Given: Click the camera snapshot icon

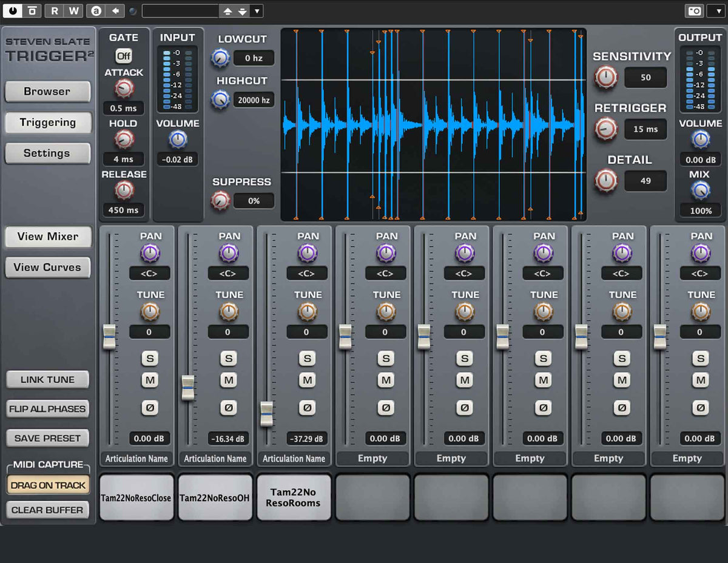Looking at the screenshot, I should pyautogui.click(x=693, y=11).
